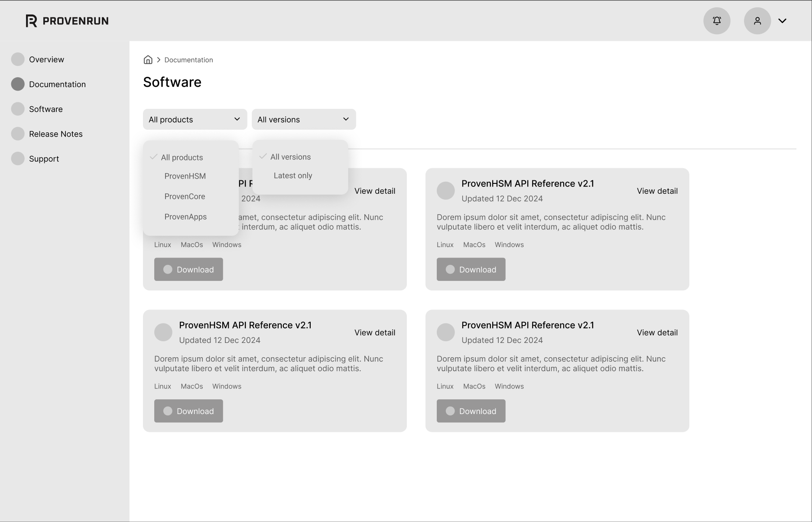Click the Documentation breadcrumb link

(188, 60)
